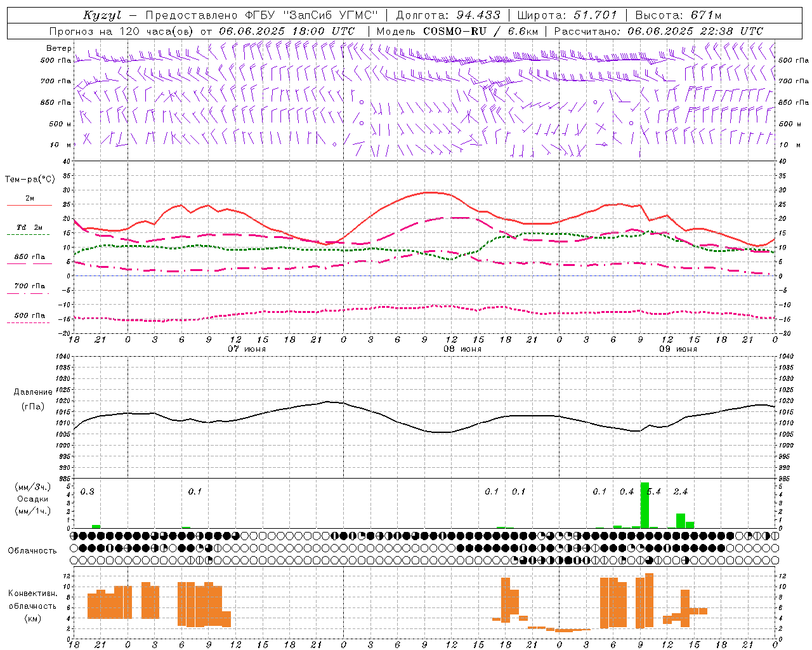Select the "2м" solid red legend entry
The width and height of the screenshot is (812, 650).
pyautogui.click(x=30, y=199)
